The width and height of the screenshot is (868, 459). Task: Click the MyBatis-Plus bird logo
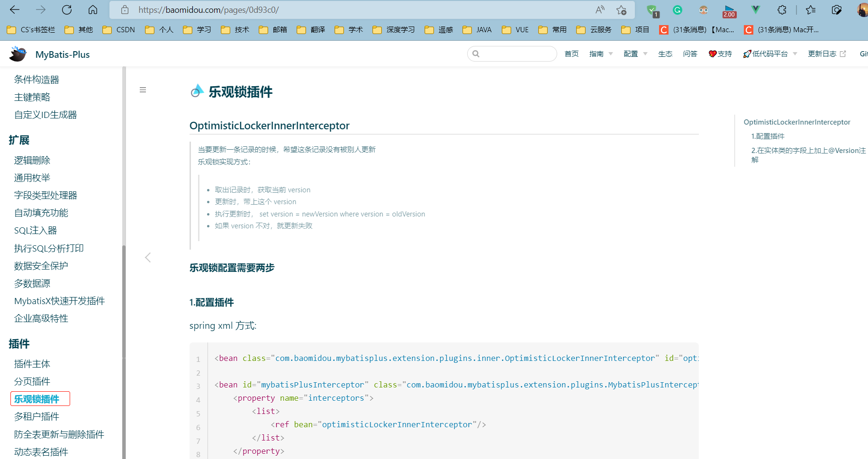(x=18, y=54)
